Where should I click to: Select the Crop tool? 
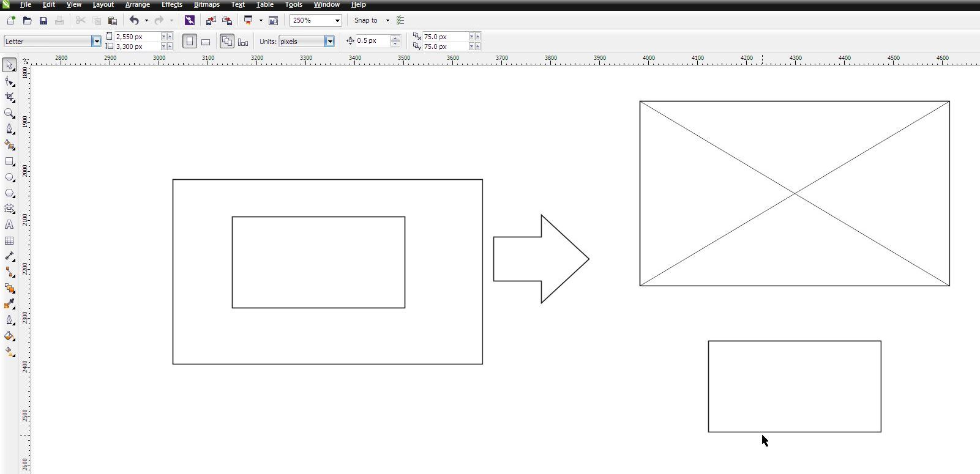(9, 97)
